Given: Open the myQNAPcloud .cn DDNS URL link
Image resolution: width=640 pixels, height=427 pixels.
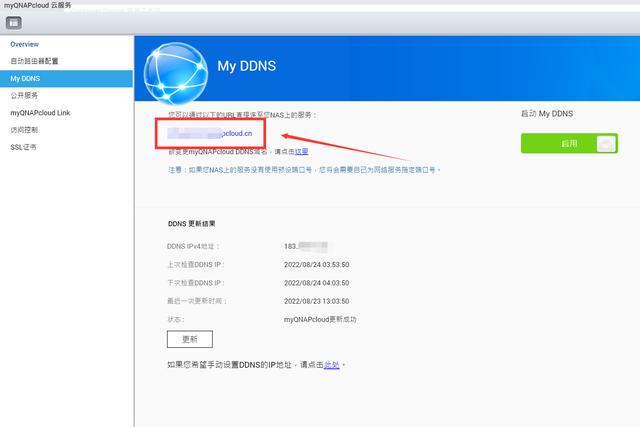Looking at the screenshot, I should pos(210,133).
